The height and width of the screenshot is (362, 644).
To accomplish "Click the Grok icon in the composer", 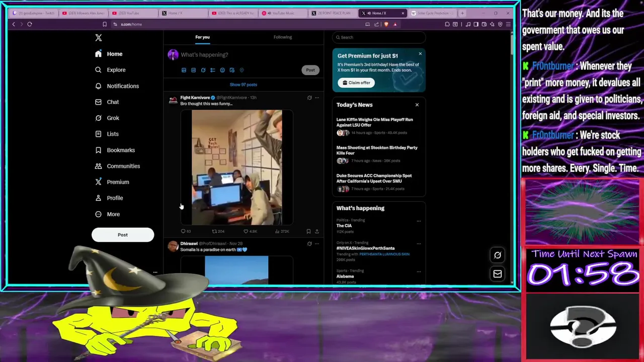I will 203,70.
